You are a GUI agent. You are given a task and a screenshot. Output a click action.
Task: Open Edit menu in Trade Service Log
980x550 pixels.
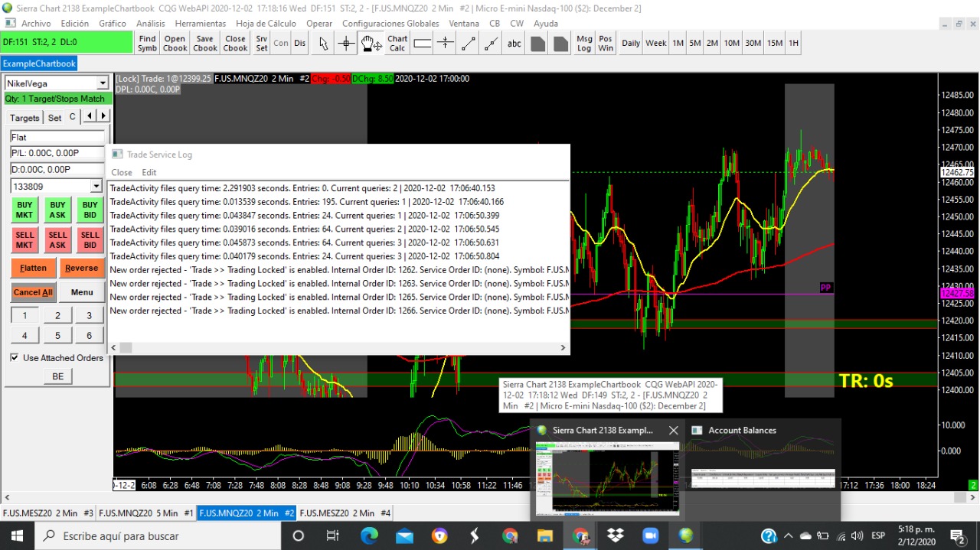click(149, 172)
